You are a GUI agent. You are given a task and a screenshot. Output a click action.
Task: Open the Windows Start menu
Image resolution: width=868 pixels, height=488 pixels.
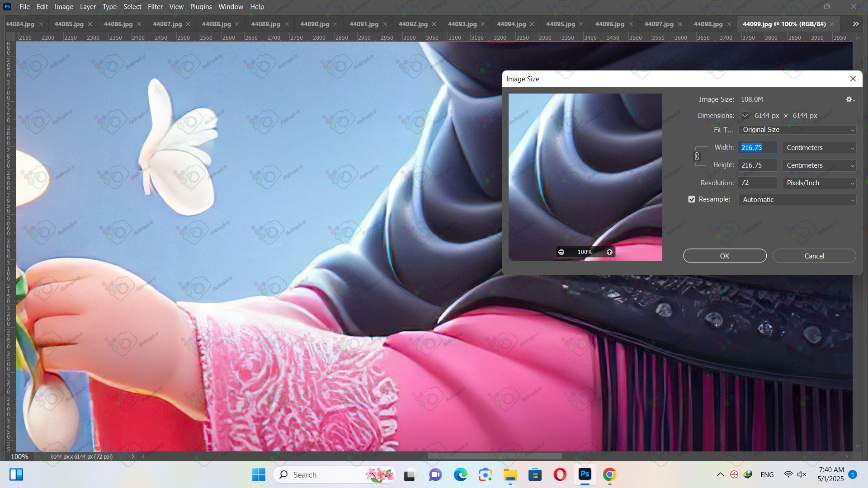(259, 474)
